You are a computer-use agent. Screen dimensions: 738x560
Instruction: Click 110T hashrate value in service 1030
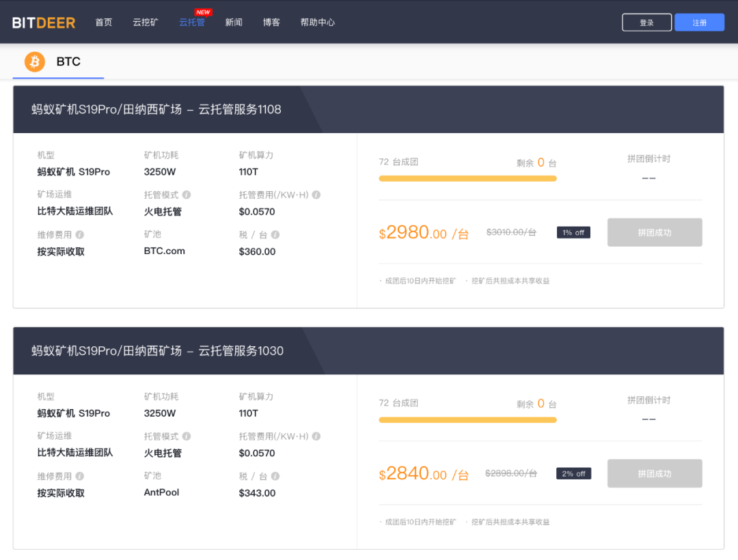tap(248, 413)
